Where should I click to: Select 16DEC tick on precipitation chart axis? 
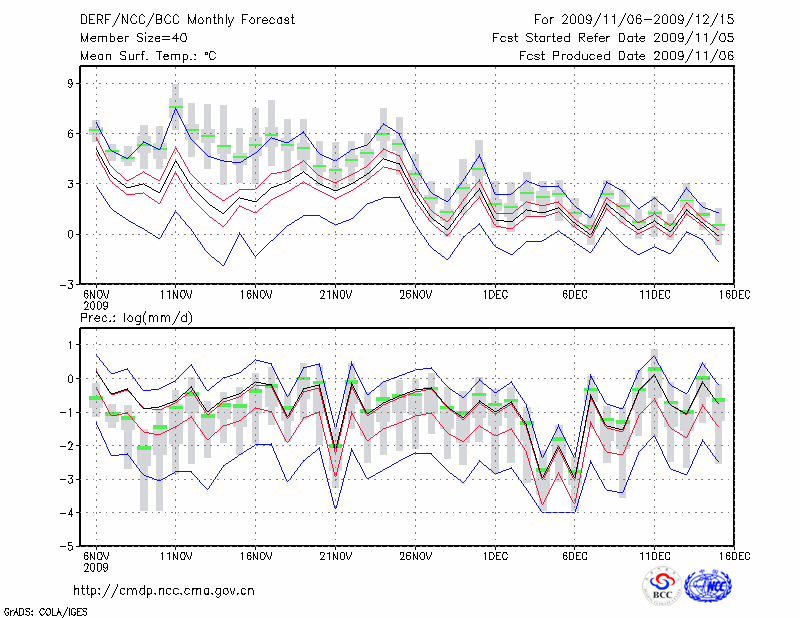pos(734,555)
